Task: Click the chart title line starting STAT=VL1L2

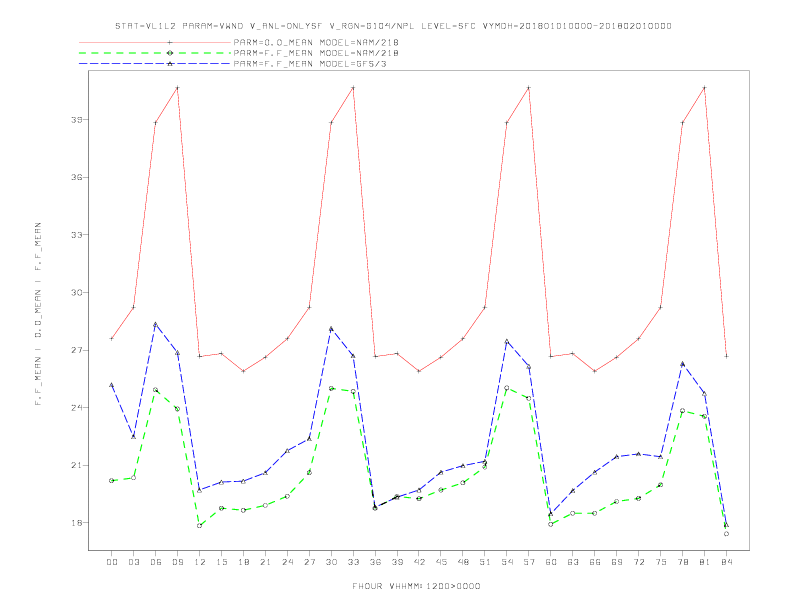Action: [393, 26]
